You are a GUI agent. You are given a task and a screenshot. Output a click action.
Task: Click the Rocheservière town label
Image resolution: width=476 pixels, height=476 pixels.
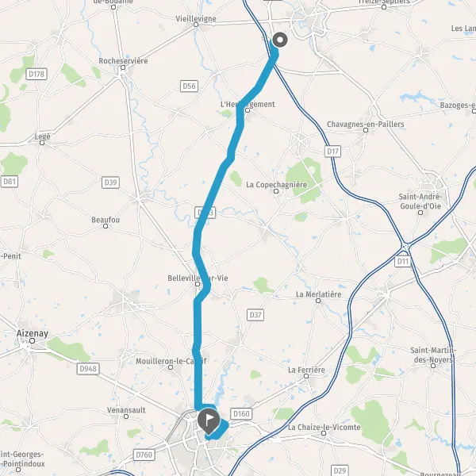[123, 61]
